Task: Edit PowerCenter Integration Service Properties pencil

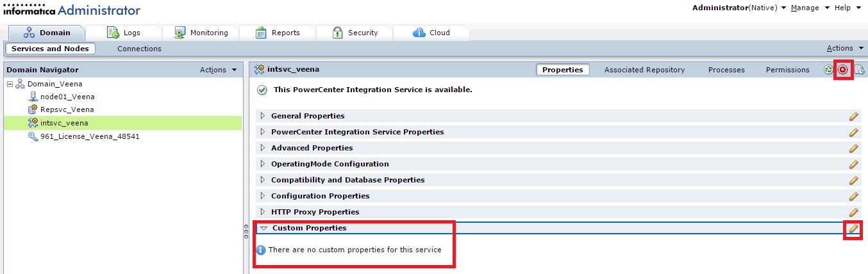Action: [x=853, y=132]
